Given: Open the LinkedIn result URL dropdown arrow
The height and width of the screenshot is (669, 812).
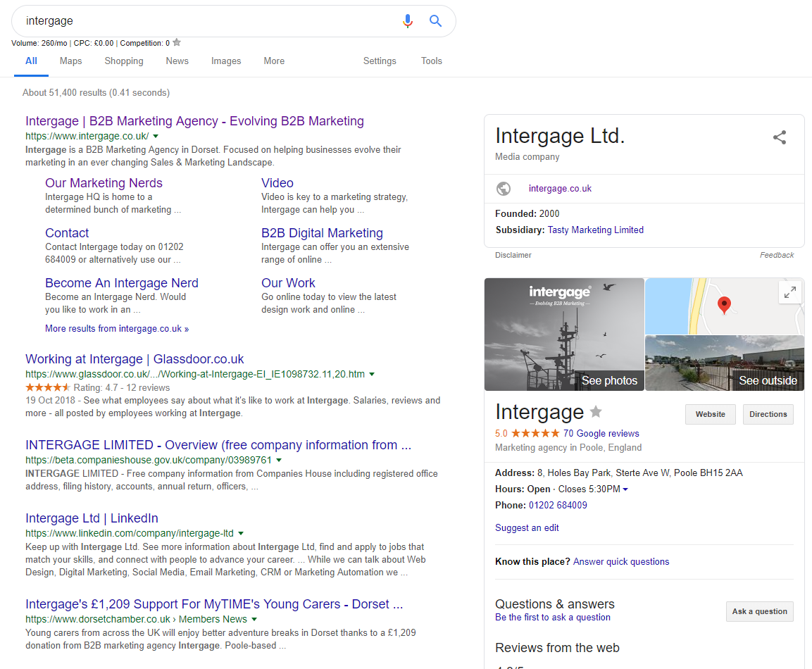Looking at the screenshot, I should 240,533.
